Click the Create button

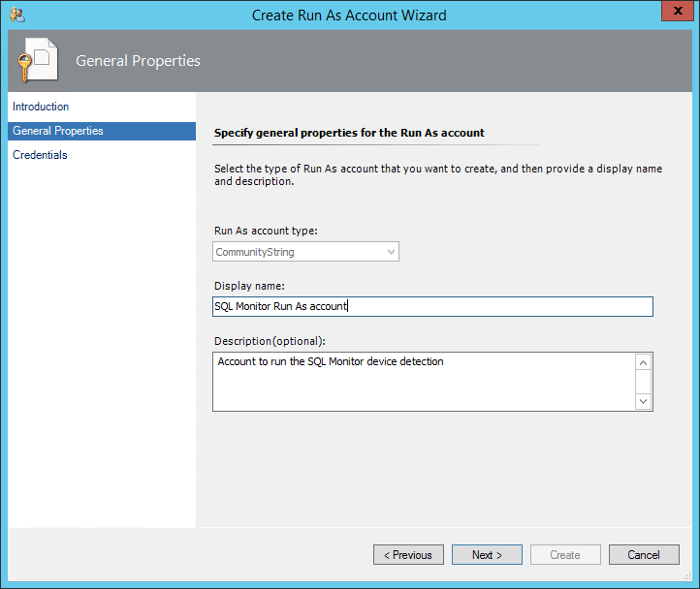(565, 555)
